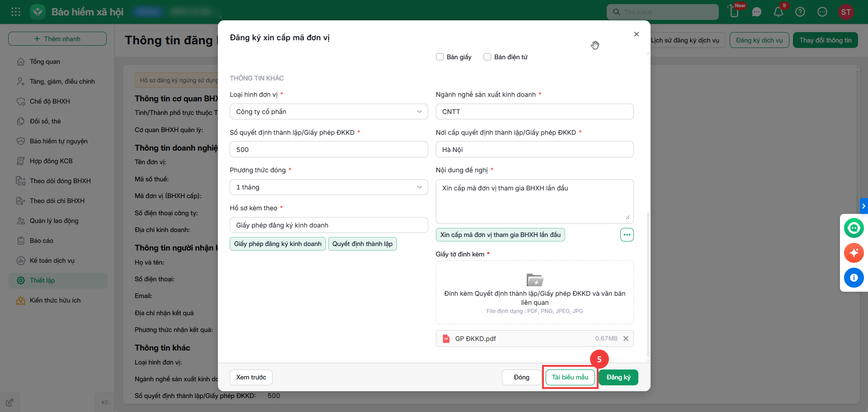Expand the right side panel arrow
Image resolution: width=868 pixels, height=412 pixels.
click(x=863, y=206)
